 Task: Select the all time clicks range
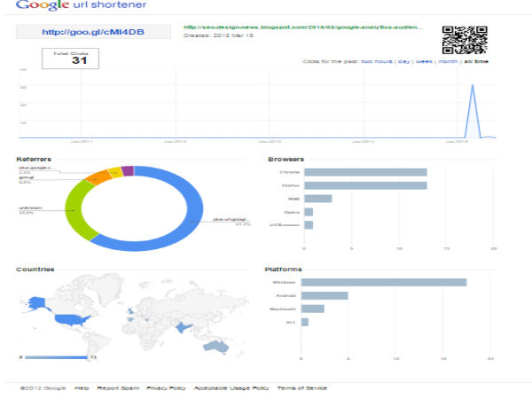click(476, 61)
